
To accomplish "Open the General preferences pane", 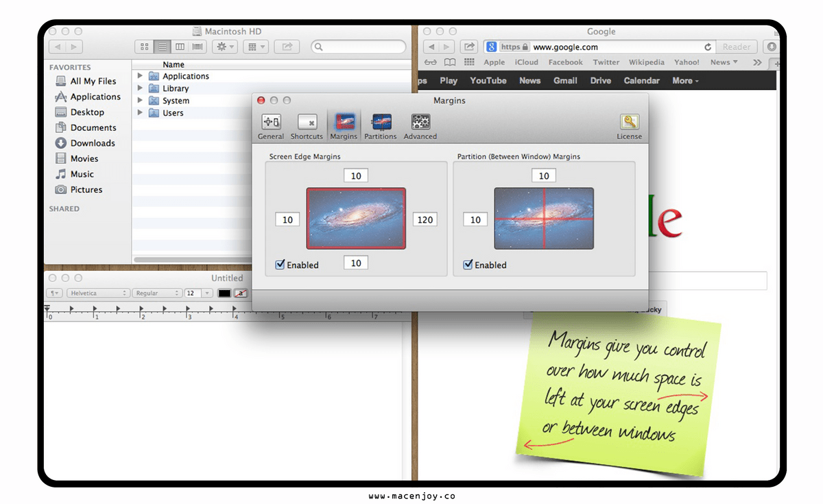I will point(271,127).
